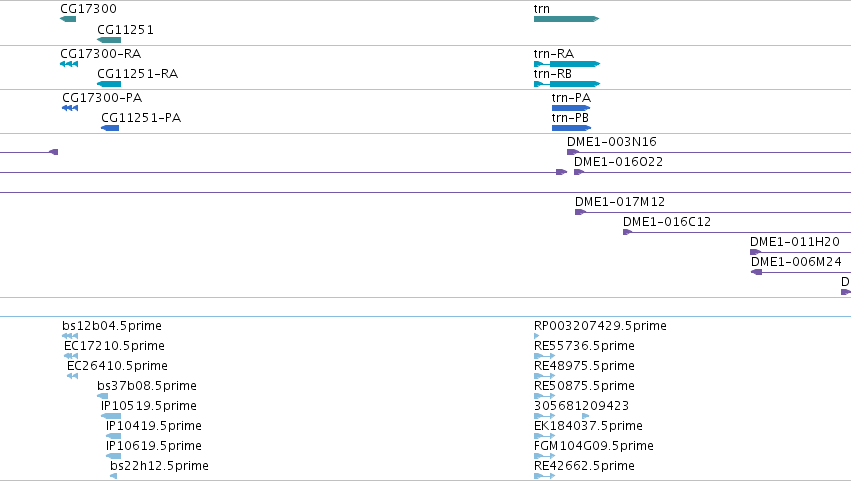Click the DME1-016C12 clone feature start
Image resolution: width=851 pixels, height=481 pixels.
(627, 232)
